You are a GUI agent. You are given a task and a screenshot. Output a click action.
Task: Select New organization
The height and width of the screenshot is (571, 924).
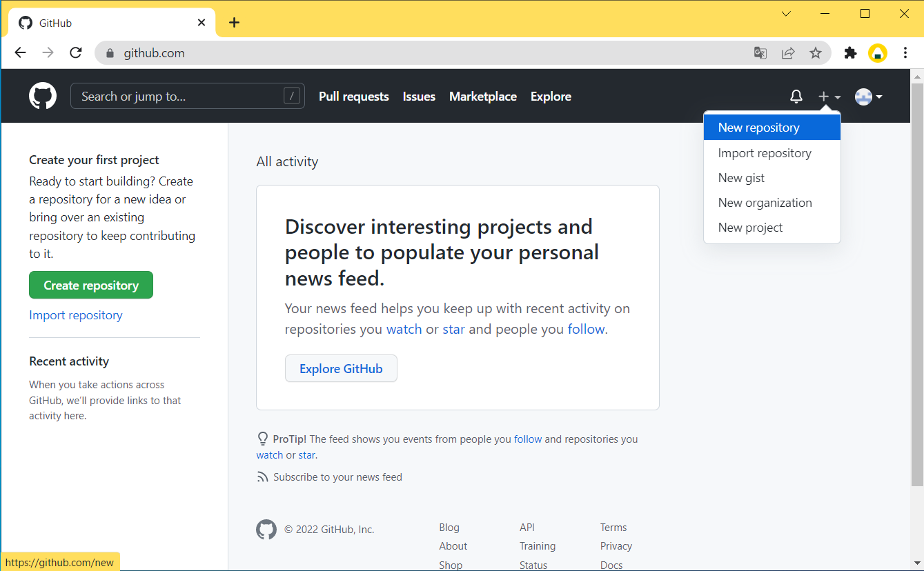pos(772,203)
